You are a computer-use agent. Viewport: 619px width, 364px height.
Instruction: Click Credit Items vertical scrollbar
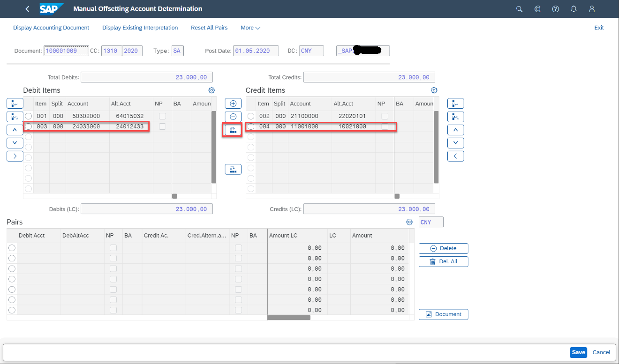click(x=436, y=147)
